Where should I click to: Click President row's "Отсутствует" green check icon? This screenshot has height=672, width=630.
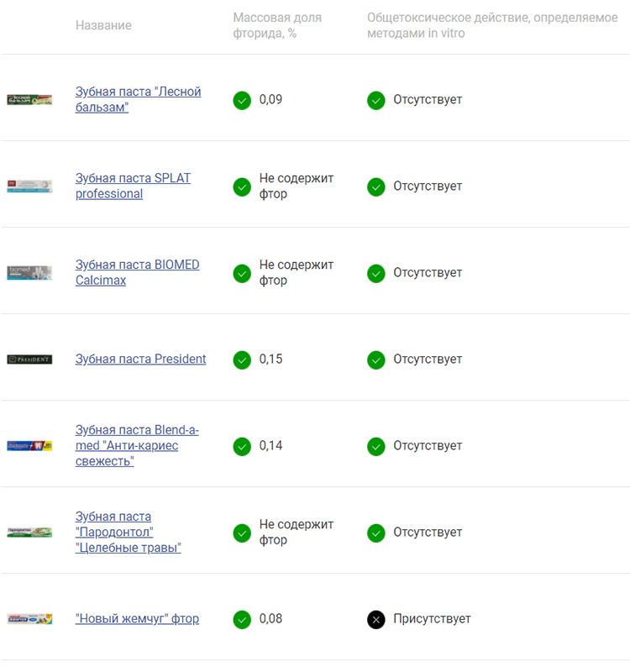[376, 360]
